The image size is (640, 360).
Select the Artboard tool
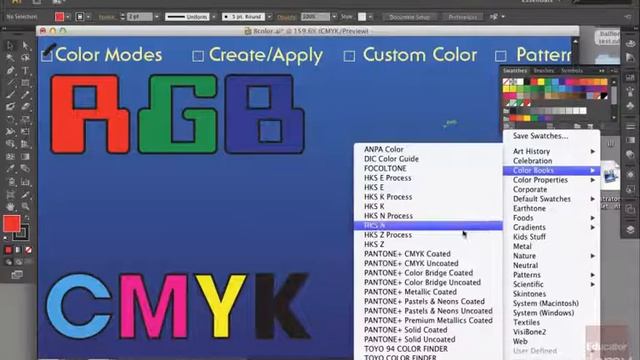[10, 195]
